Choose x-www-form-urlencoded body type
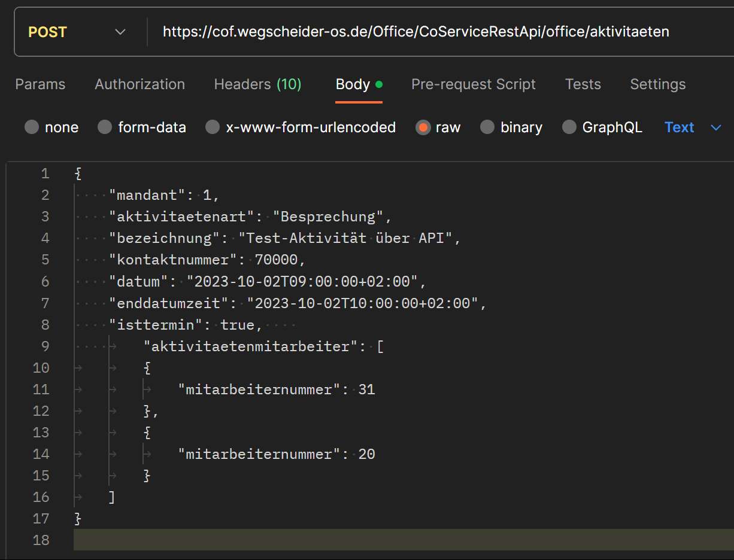The height and width of the screenshot is (560, 734). (213, 127)
